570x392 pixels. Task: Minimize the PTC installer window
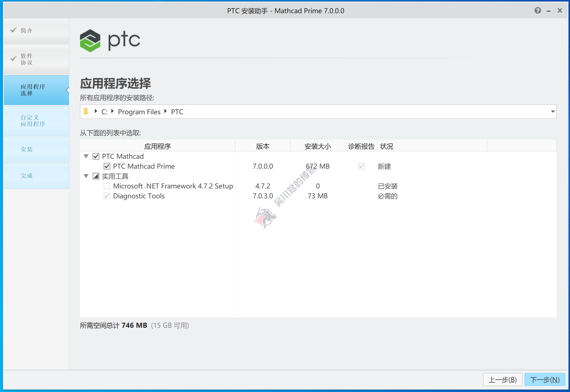tap(549, 11)
